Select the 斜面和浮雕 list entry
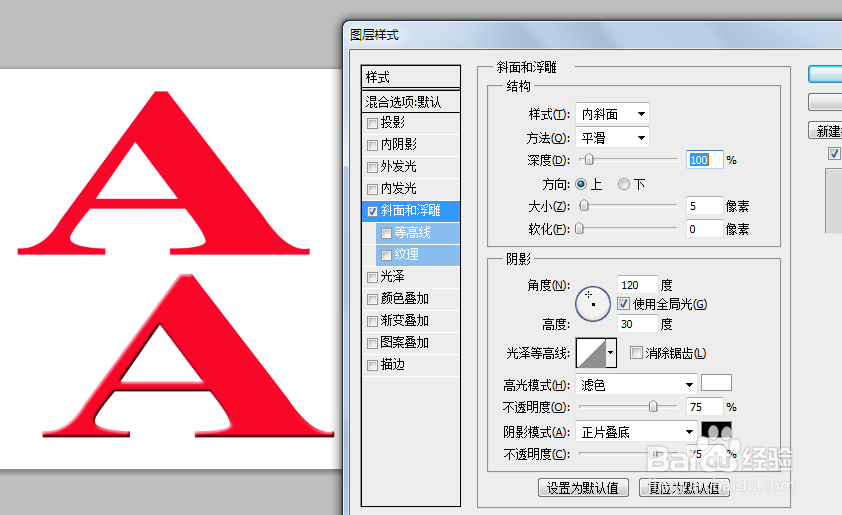This screenshot has height=515, width=842. (411, 211)
